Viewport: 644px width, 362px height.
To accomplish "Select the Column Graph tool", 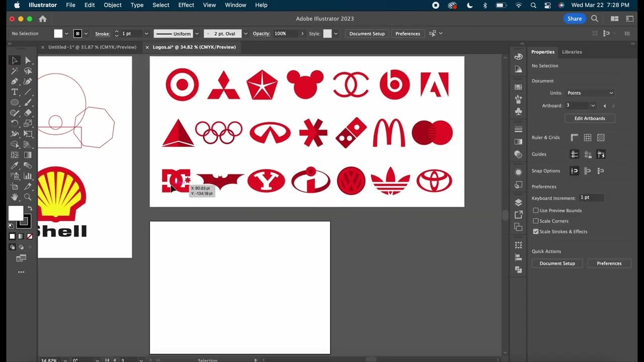I will pyautogui.click(x=28, y=176).
